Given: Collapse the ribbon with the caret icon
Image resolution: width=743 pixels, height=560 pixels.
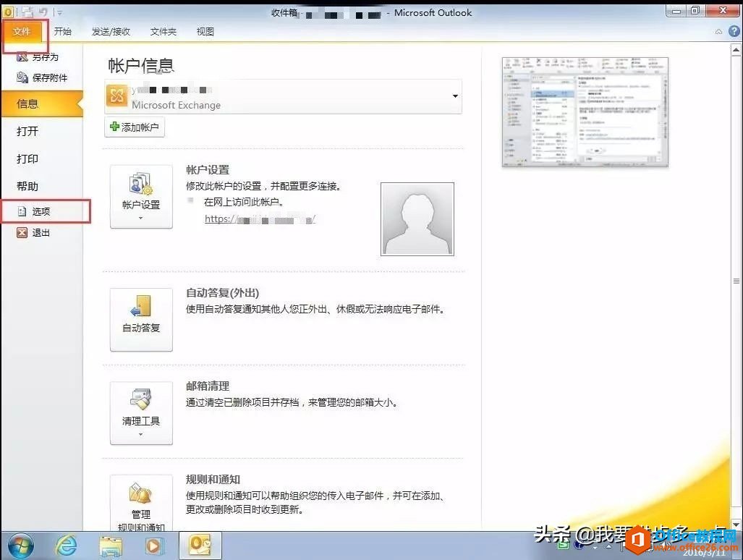Looking at the screenshot, I should click(x=719, y=32).
